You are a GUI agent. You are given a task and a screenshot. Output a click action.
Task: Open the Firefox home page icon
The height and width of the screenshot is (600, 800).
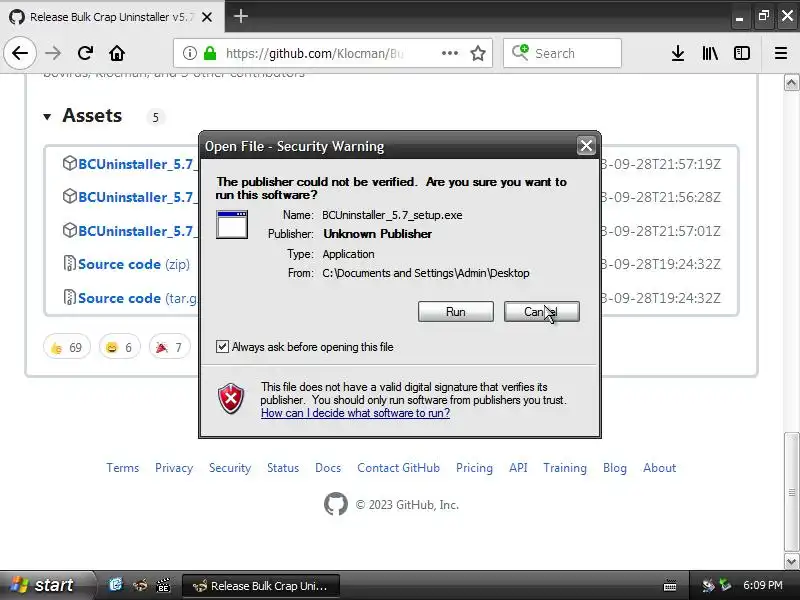click(117, 53)
